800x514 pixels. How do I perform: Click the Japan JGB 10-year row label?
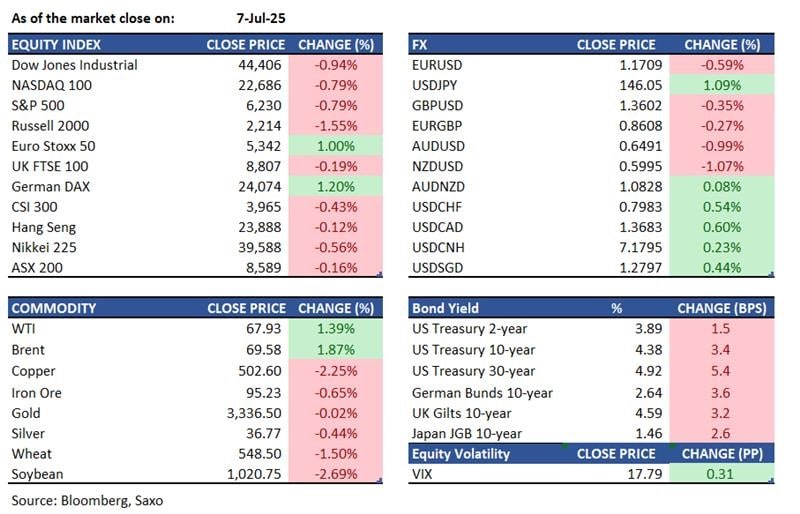click(474, 432)
